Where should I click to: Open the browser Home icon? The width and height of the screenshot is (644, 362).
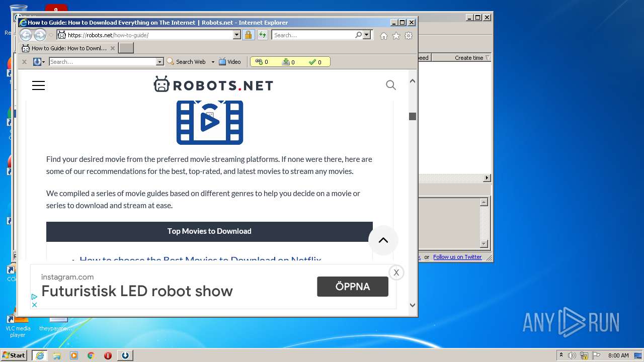pos(384,36)
